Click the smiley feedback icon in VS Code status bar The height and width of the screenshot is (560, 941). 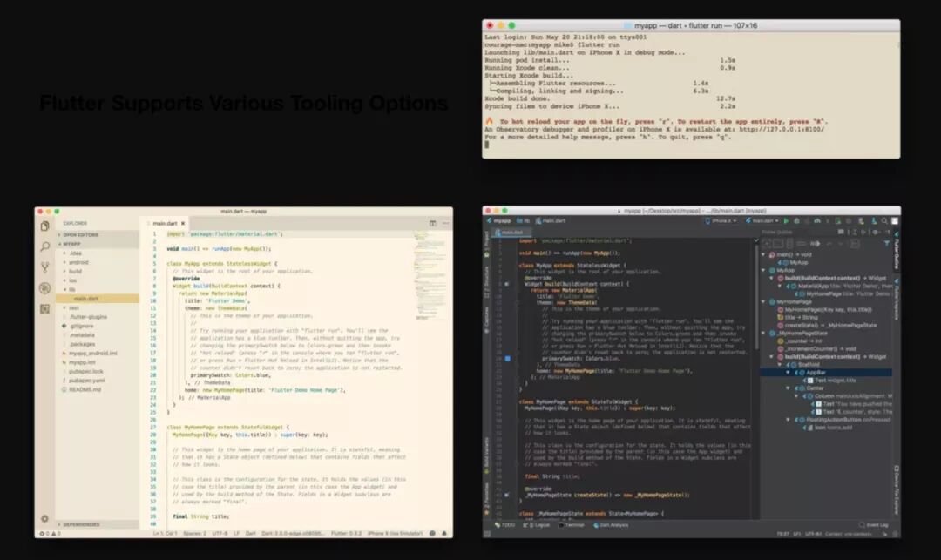[x=432, y=533]
